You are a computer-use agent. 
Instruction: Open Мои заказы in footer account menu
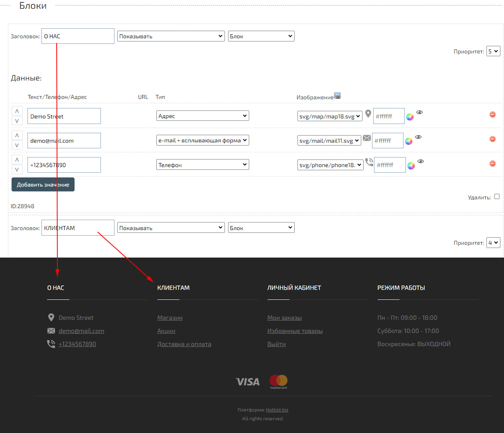(x=284, y=318)
